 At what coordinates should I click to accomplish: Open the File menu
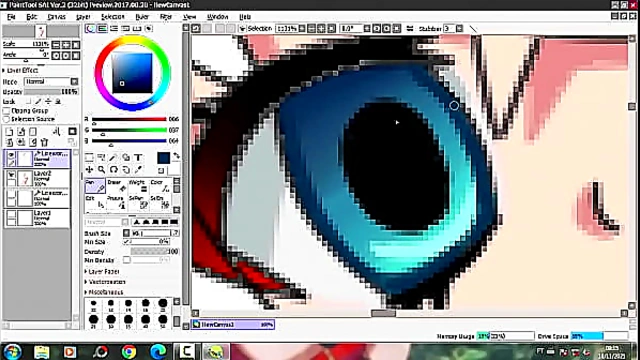tap(11, 17)
